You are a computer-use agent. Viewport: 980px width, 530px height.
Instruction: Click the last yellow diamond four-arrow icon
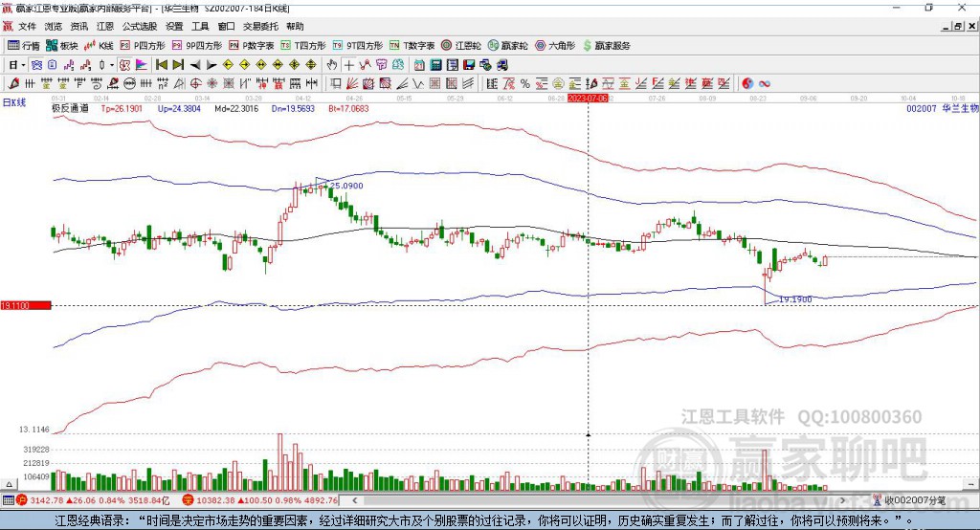311,65
